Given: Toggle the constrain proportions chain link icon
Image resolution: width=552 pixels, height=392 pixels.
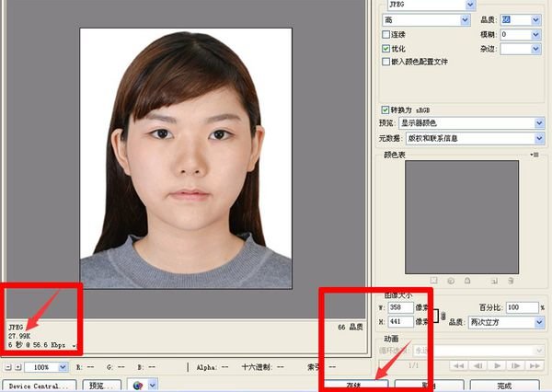Looking at the screenshot, I should point(443,316).
